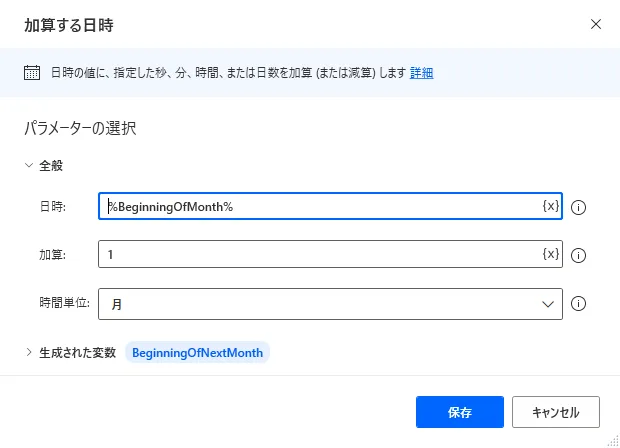Collapse the 全般 section
This screenshot has width=620, height=448.
[29, 166]
